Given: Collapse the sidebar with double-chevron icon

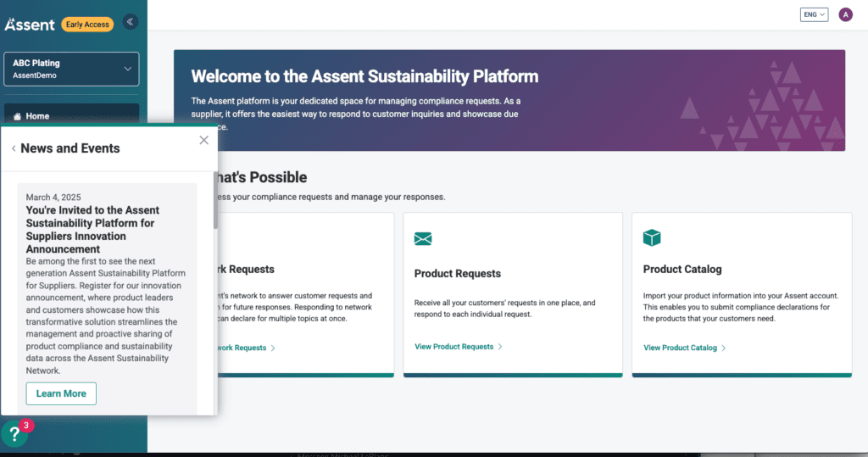Looking at the screenshot, I should click(130, 22).
